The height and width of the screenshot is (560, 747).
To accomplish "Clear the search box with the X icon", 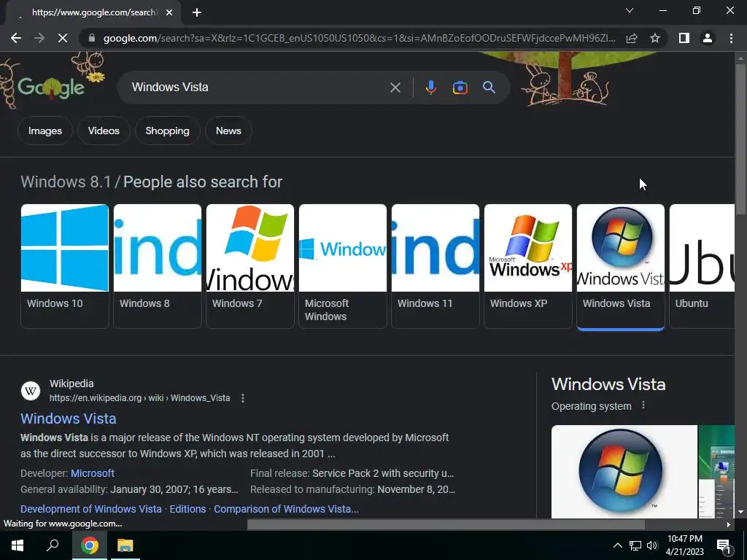I will [x=395, y=87].
